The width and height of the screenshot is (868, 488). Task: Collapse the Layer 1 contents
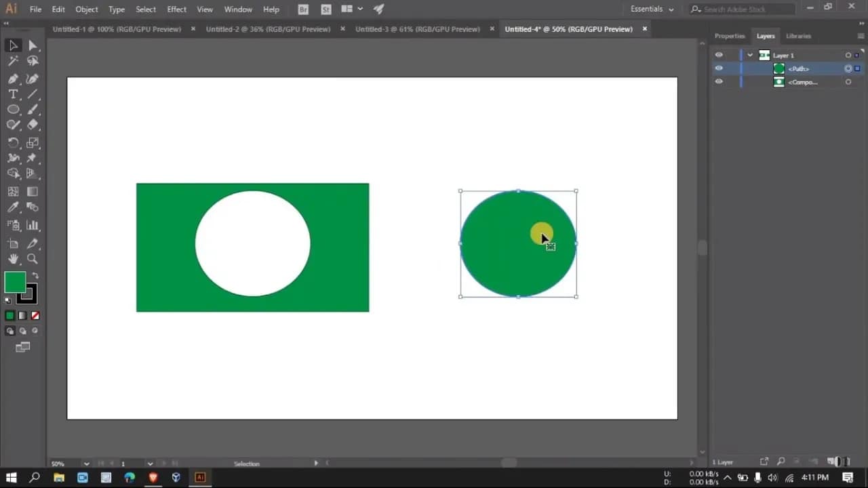(749, 55)
